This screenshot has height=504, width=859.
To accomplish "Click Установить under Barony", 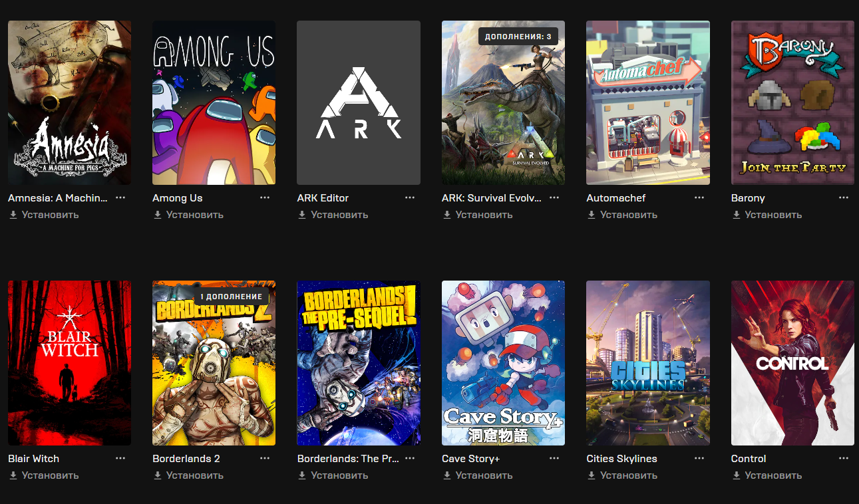I will (767, 215).
